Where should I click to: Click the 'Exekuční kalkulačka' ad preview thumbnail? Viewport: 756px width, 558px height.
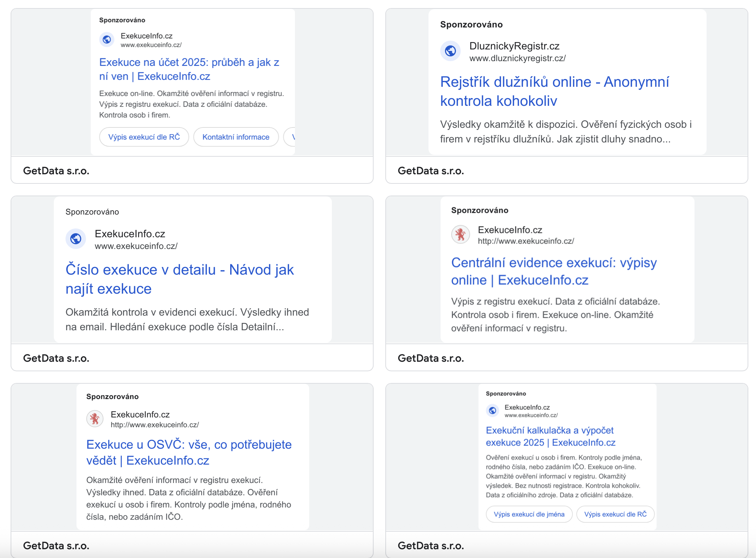click(x=567, y=457)
